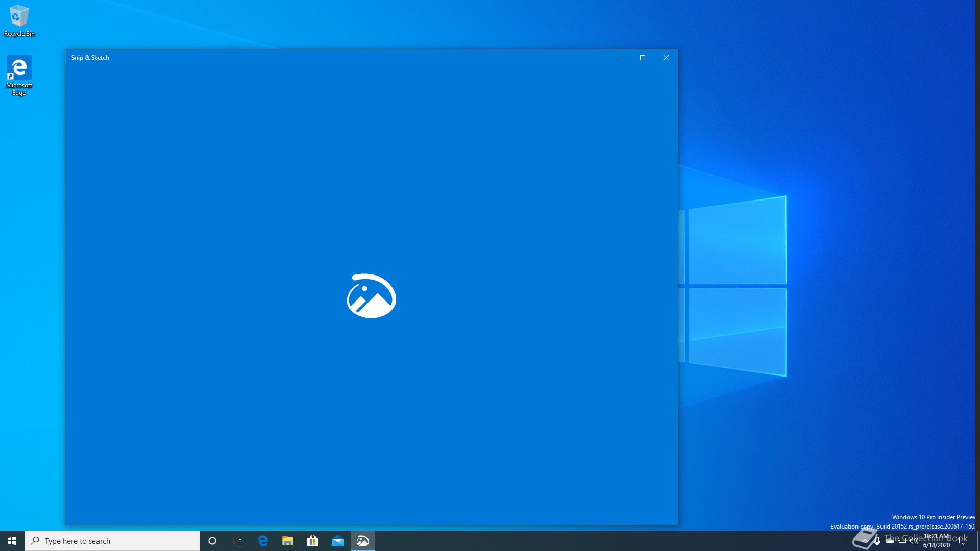Open Microsoft Store from the taskbar

coord(312,541)
